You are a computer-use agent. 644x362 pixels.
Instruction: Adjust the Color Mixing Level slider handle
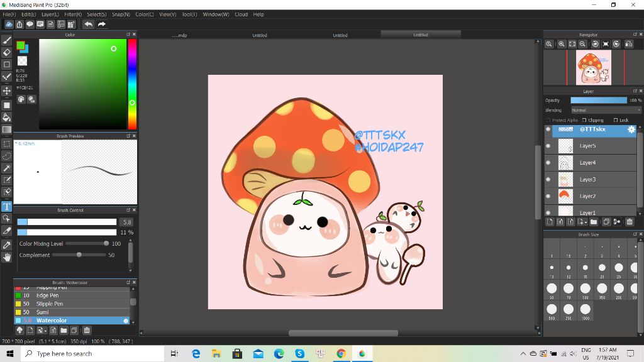tap(106, 243)
